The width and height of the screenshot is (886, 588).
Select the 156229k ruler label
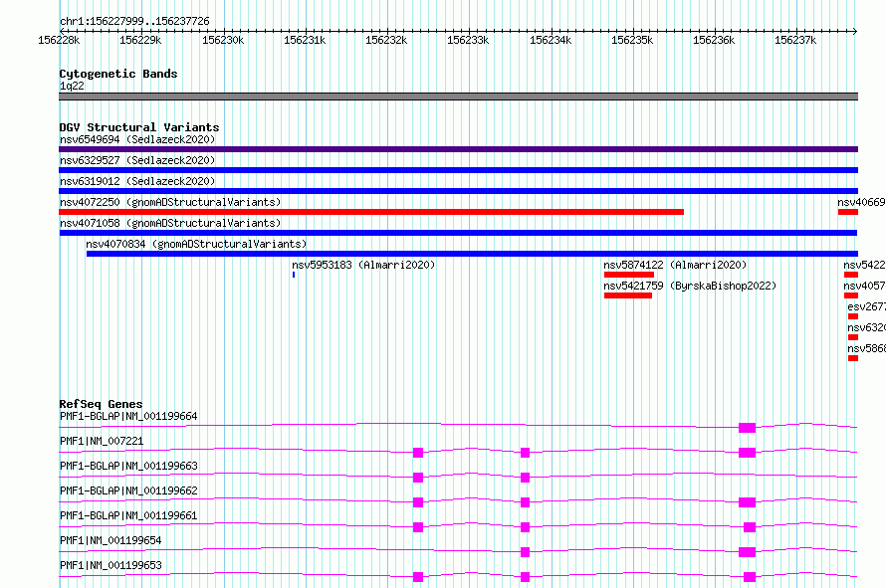[140, 40]
